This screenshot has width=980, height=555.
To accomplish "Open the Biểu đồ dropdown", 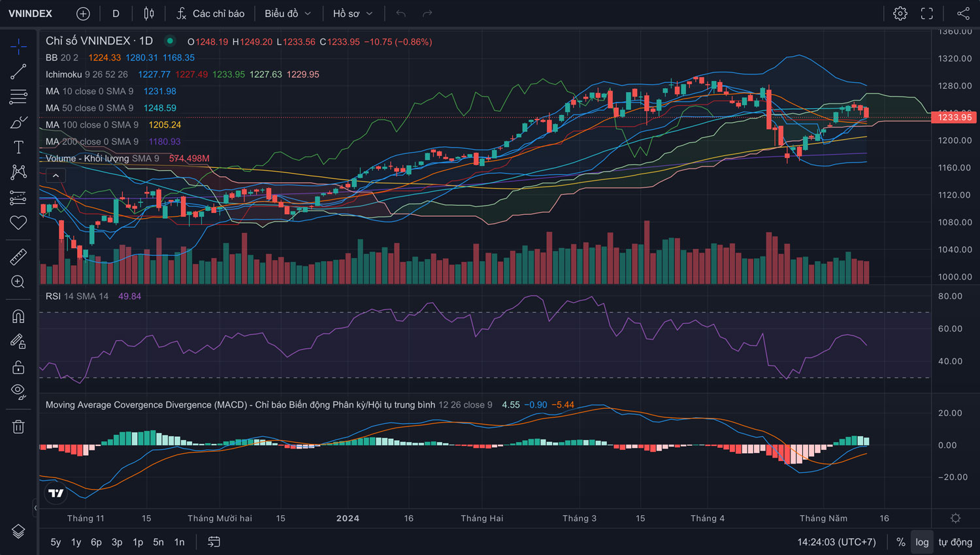I will pyautogui.click(x=287, y=14).
